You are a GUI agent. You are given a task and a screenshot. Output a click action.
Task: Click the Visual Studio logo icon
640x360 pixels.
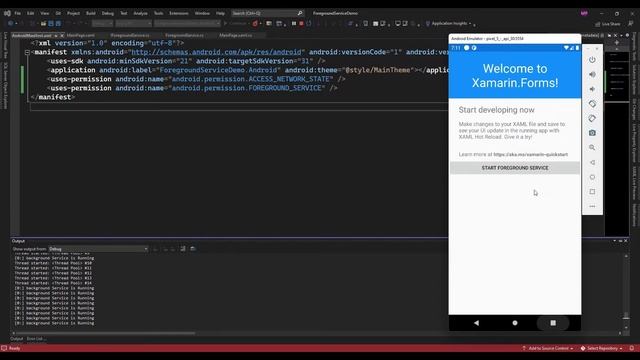tap(7, 13)
